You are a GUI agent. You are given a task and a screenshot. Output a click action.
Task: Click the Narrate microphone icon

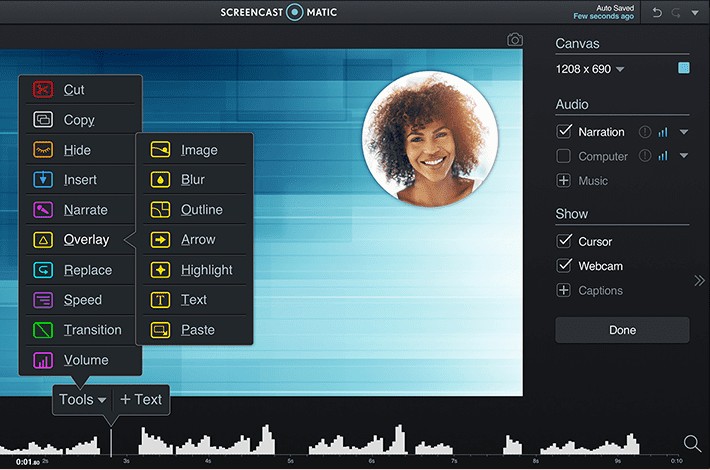pos(43,210)
